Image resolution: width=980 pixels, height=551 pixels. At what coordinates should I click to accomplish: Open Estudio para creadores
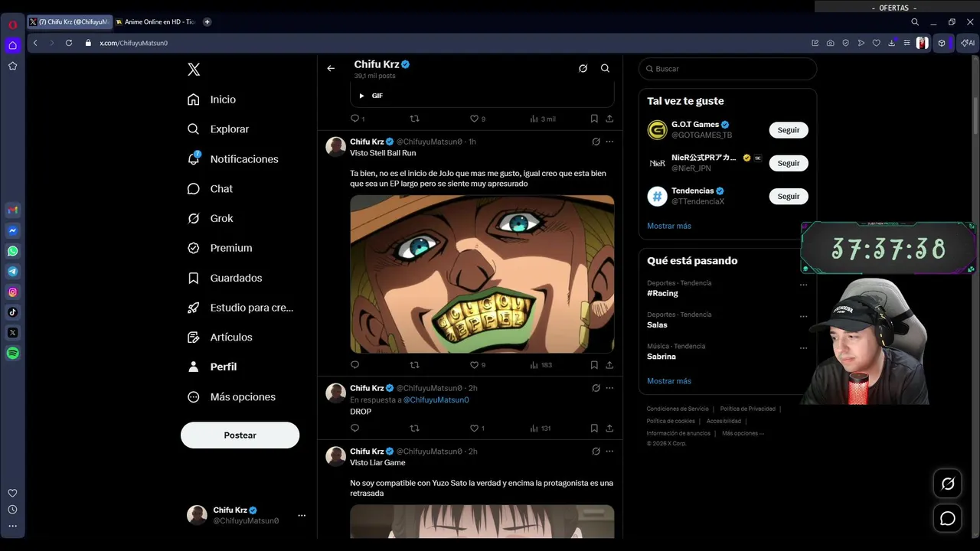(241, 308)
